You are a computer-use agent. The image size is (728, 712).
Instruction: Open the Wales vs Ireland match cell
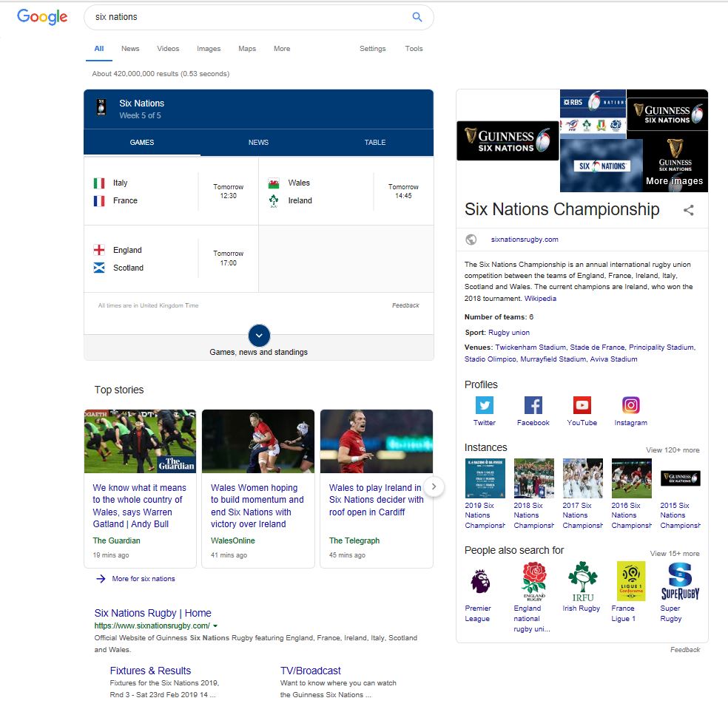click(346, 191)
